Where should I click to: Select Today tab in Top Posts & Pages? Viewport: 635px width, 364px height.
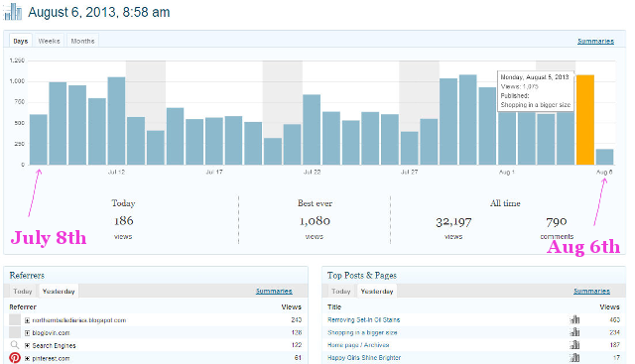[x=340, y=292]
